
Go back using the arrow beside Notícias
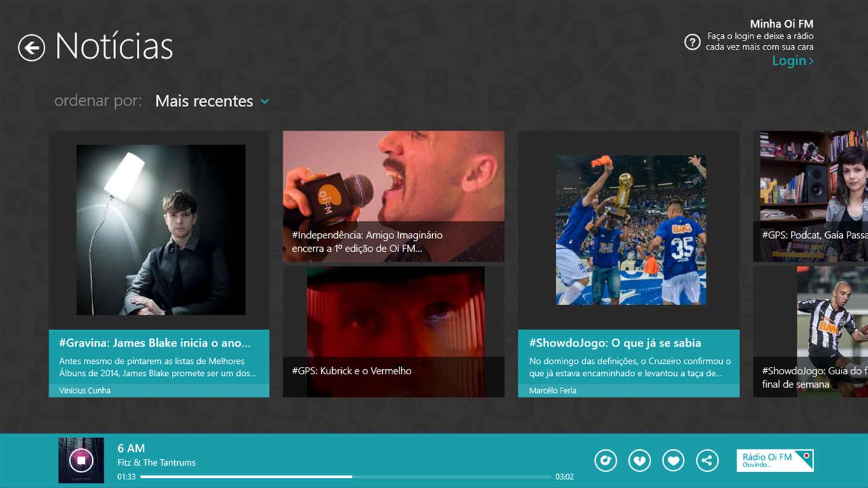pos(31,48)
